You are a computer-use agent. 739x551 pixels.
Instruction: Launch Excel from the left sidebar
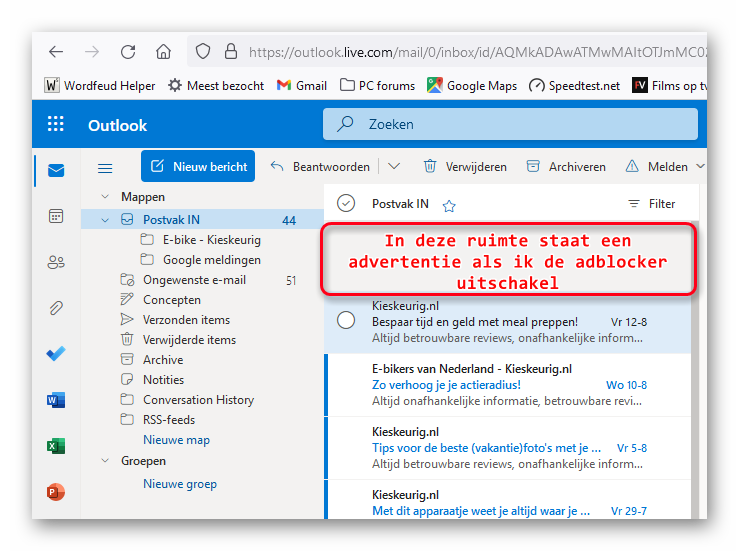click(56, 446)
